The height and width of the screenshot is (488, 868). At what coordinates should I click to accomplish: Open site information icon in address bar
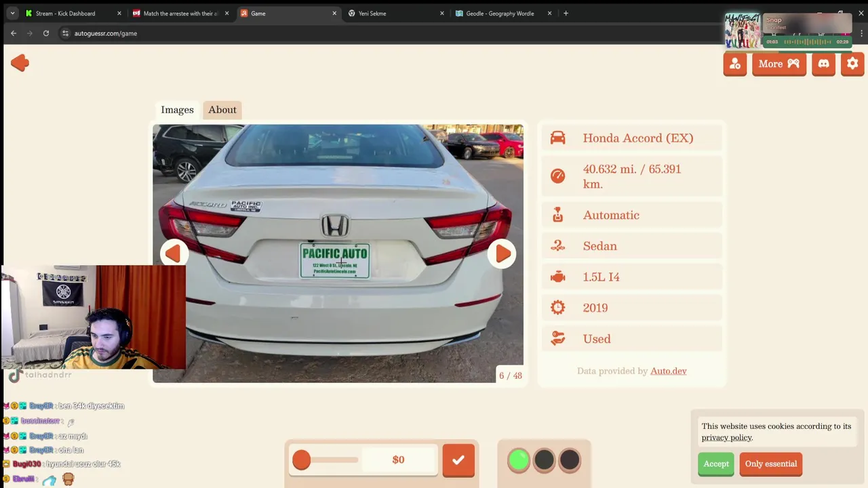[x=65, y=33]
